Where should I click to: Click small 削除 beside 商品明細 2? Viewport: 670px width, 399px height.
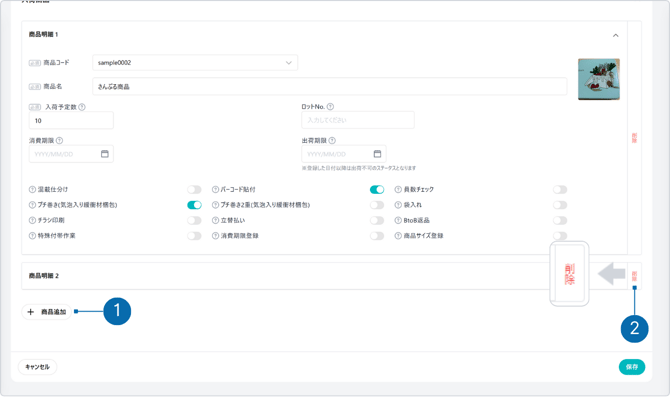[634, 276]
